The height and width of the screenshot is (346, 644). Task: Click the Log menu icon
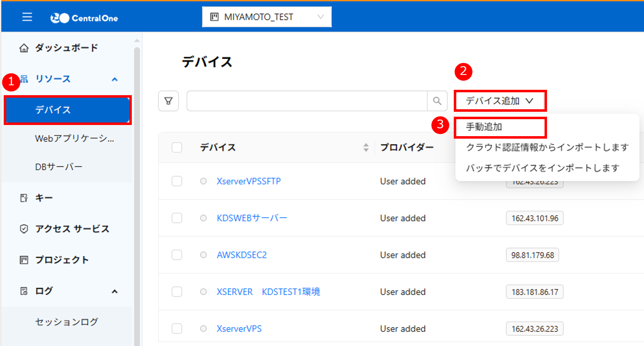point(24,291)
